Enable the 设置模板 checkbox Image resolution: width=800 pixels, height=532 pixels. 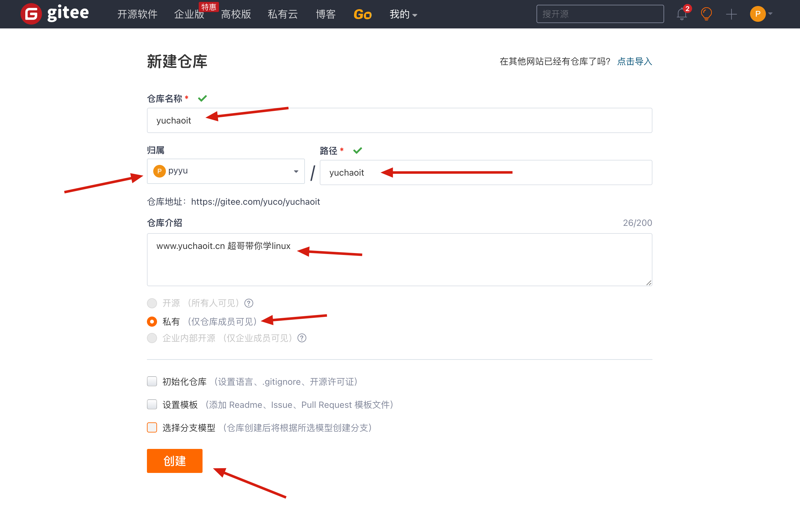click(x=152, y=404)
